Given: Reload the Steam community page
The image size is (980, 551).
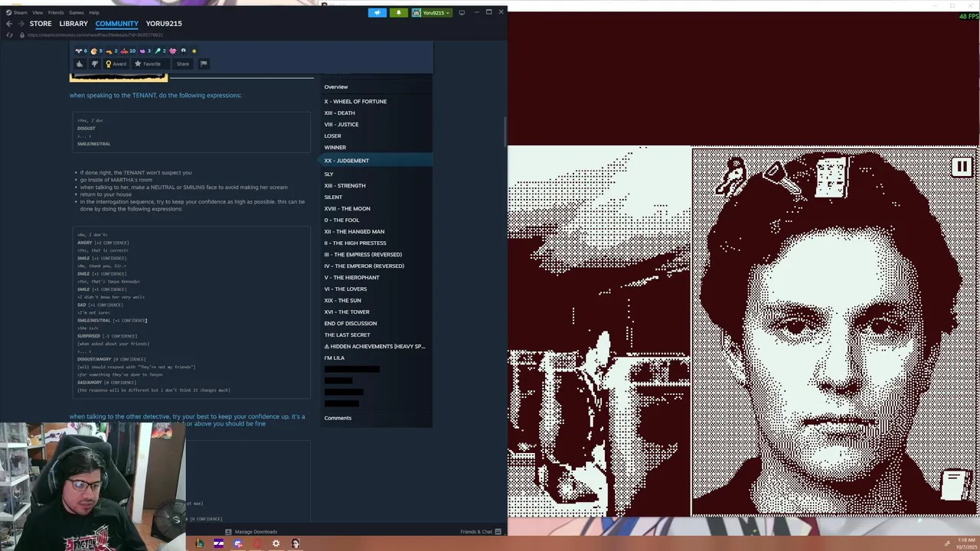Looking at the screenshot, I should point(9,35).
